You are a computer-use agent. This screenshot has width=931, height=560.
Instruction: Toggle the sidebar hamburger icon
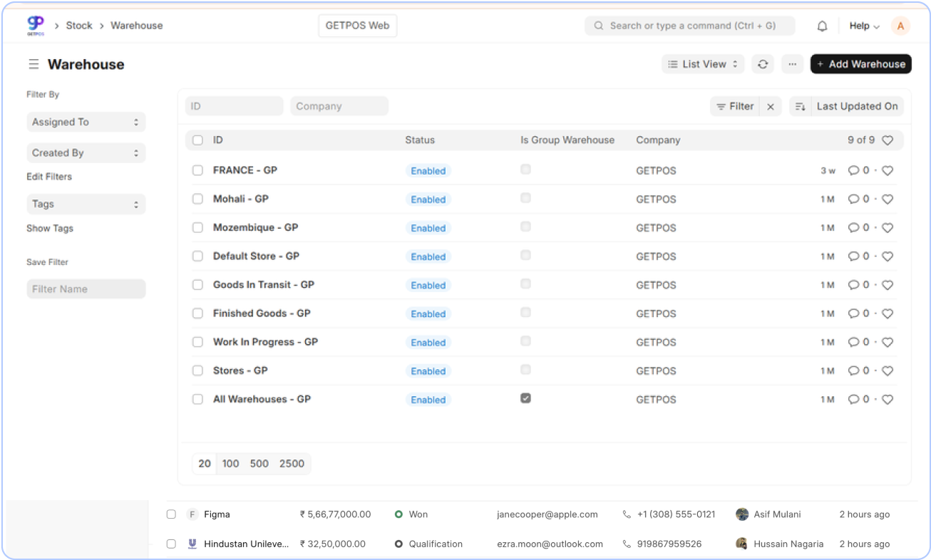34,64
